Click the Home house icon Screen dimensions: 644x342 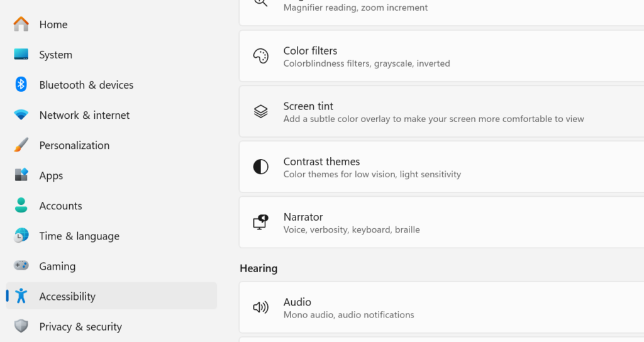tap(21, 25)
